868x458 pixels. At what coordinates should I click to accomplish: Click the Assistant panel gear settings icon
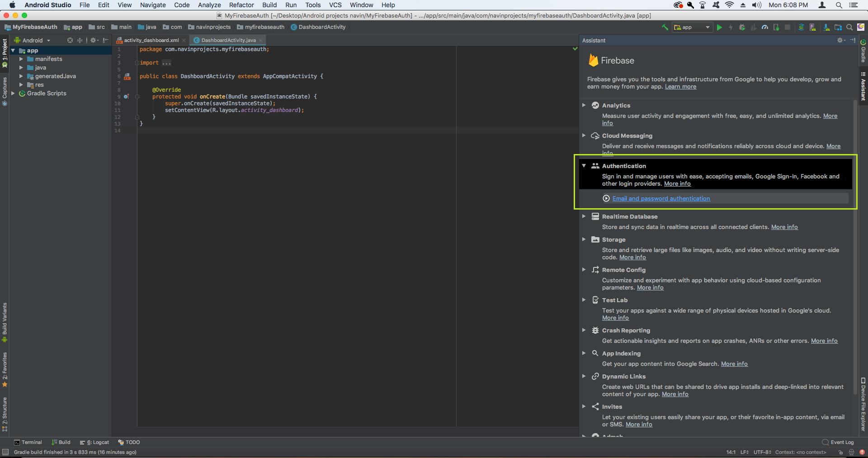pos(841,40)
